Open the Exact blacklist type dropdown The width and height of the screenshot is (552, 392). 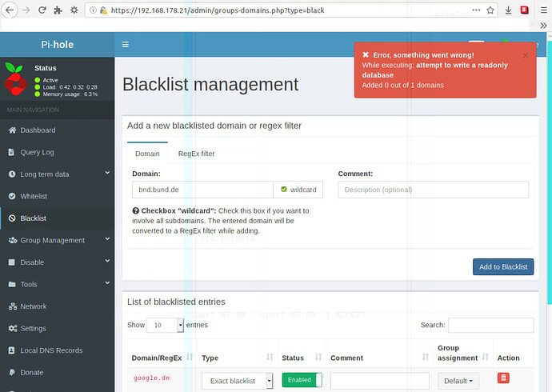pos(237,381)
